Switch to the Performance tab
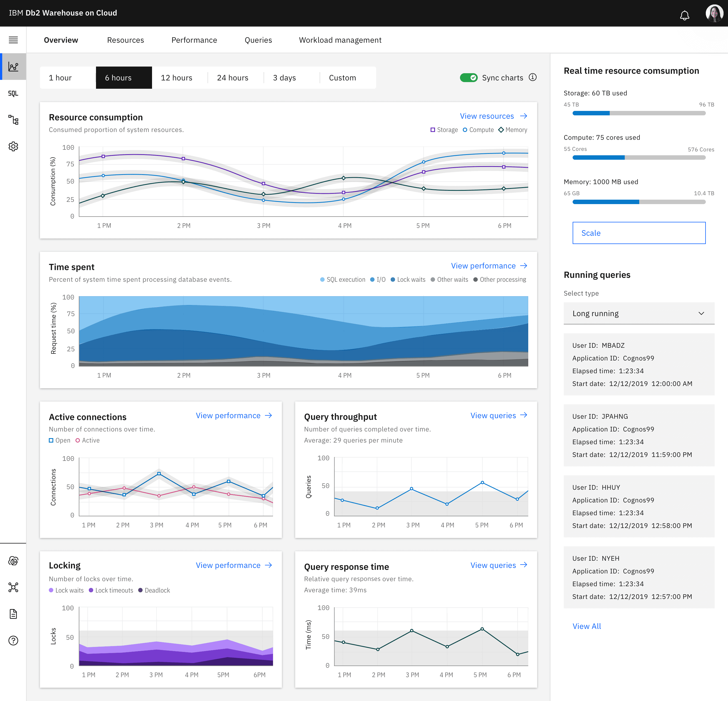Viewport: 728px width, 701px height. 194,40
